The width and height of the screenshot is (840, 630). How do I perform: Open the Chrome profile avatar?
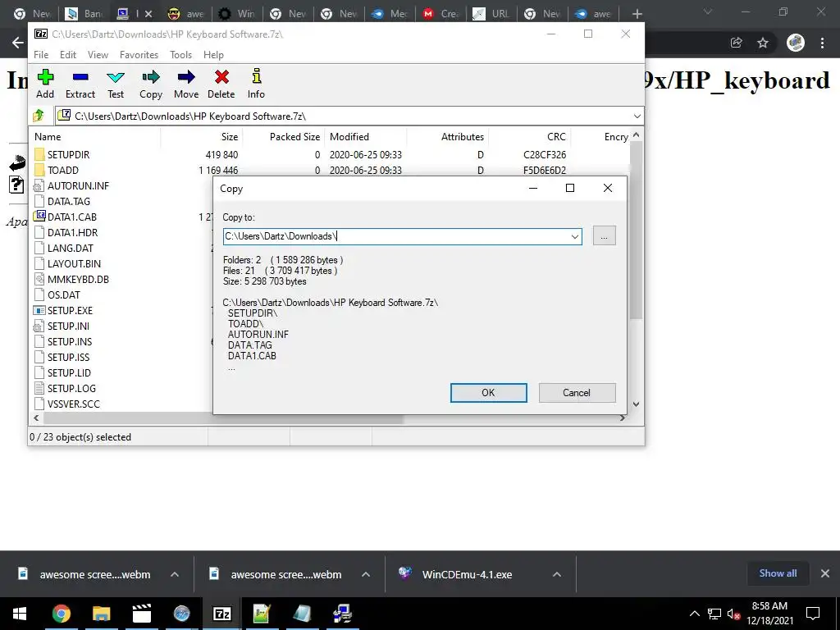coord(796,43)
